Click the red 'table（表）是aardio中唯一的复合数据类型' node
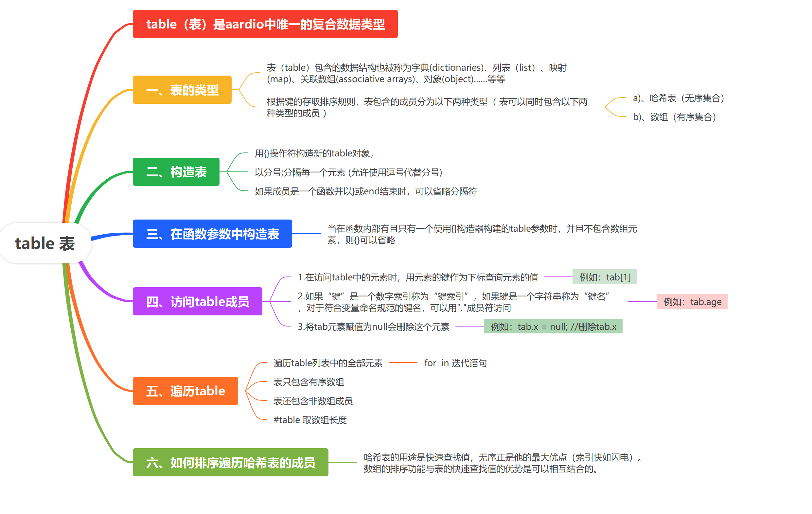 (265, 24)
